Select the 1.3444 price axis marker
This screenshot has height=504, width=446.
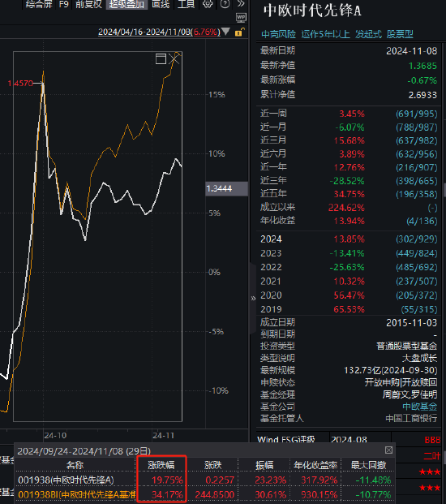pyautogui.click(x=227, y=188)
